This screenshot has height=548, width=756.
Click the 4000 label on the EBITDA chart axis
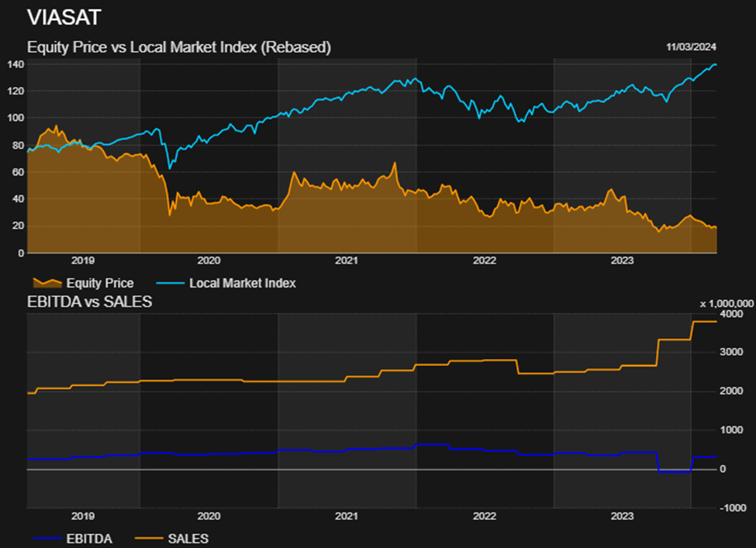click(731, 314)
